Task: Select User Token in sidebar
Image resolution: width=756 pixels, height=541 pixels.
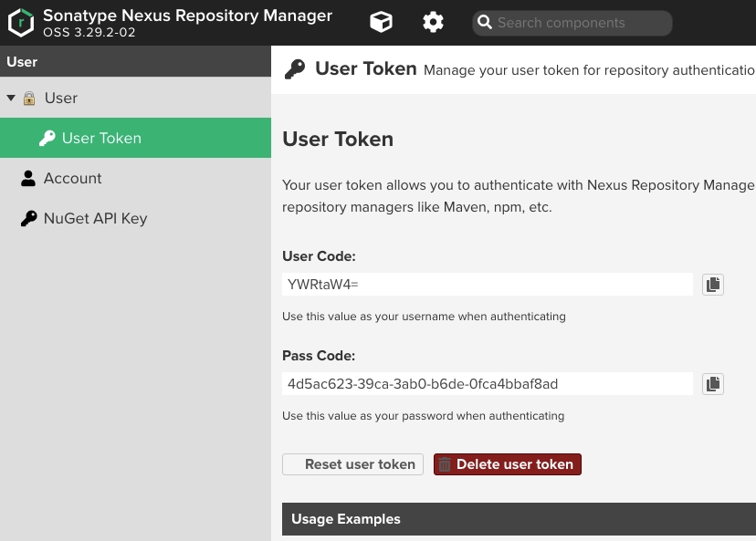Action: tap(135, 138)
